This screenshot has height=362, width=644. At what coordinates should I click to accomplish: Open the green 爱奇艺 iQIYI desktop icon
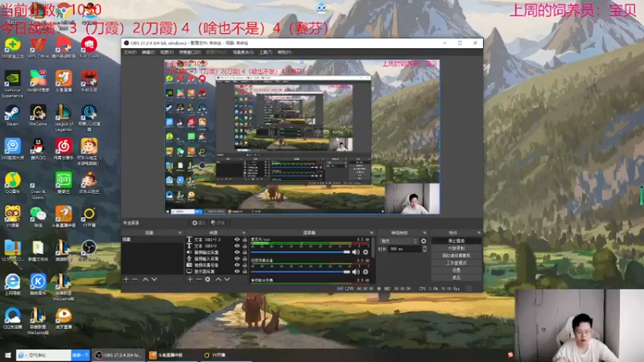pos(64,183)
